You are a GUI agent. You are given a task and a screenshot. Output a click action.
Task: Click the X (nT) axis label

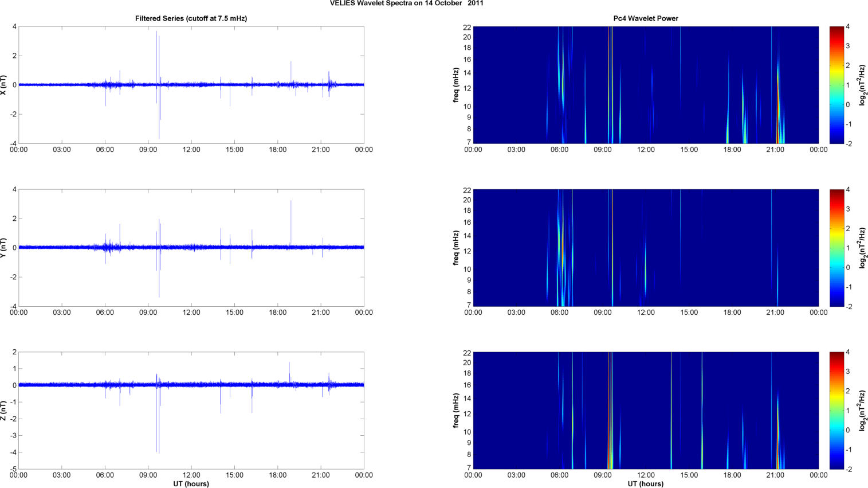(x=4, y=85)
